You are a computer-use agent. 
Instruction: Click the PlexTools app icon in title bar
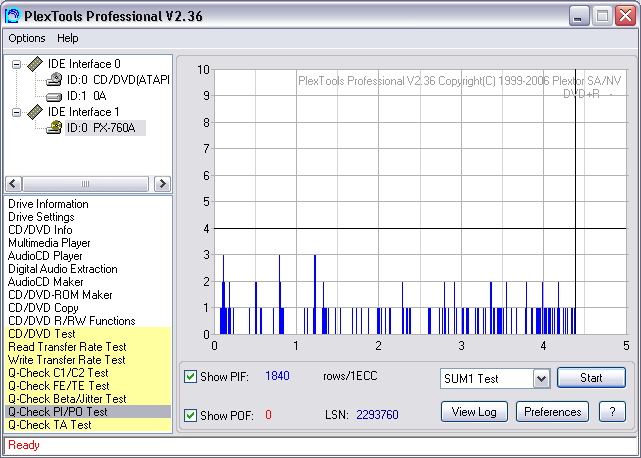pos(12,16)
